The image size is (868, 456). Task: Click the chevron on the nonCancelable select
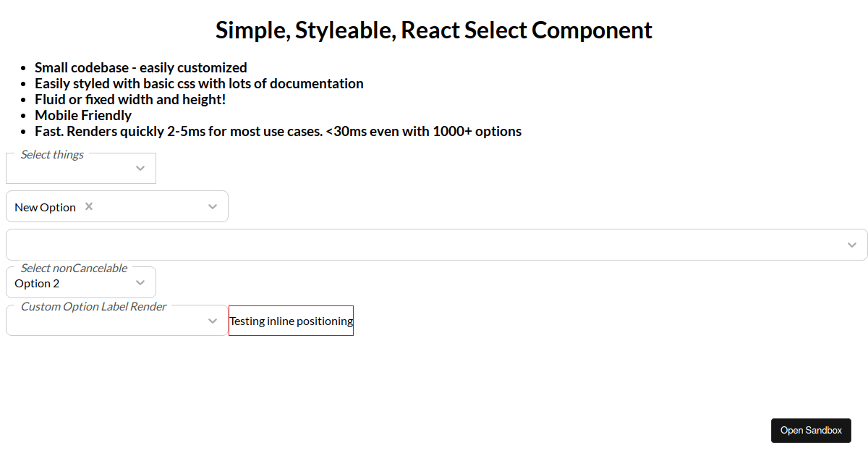140,282
